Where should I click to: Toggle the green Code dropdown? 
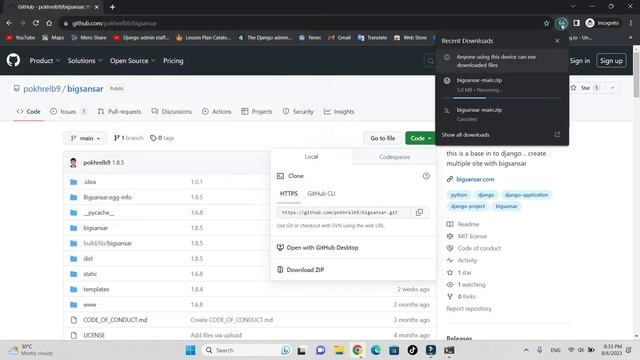[x=420, y=138]
